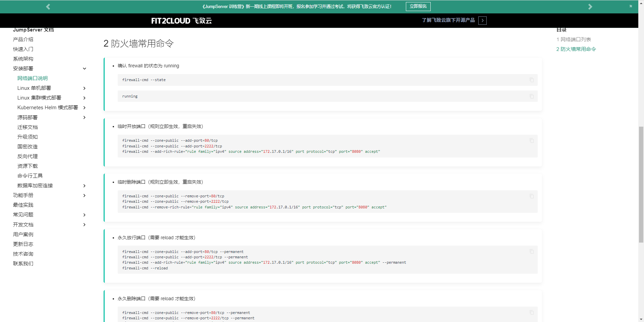Click the firewall-cmd --state command text
The image size is (644, 322).
[144, 80]
